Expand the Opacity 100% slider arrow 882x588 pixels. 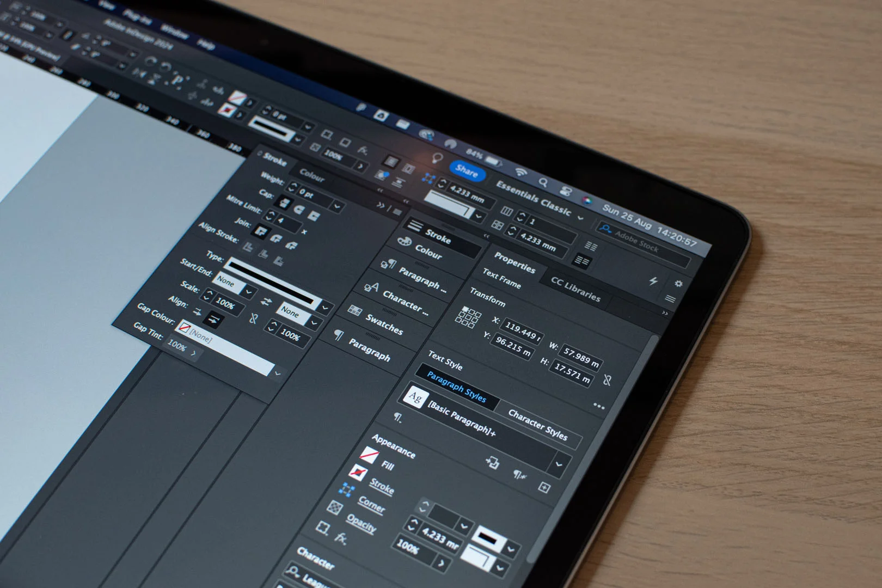click(442, 563)
